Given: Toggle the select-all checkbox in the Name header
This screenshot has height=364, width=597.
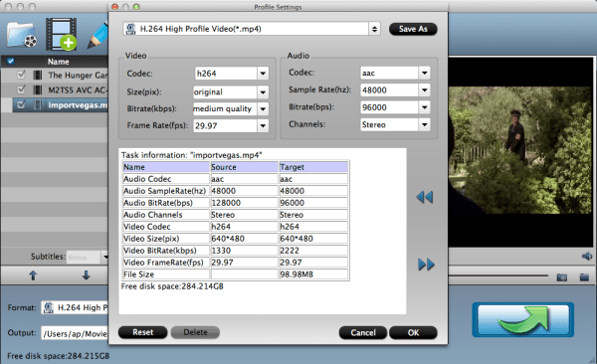Looking at the screenshot, I should [11, 62].
